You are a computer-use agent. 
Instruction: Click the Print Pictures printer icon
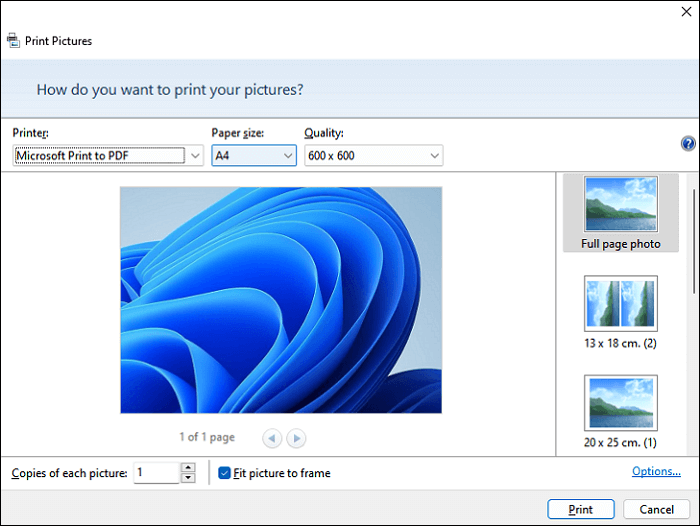click(x=13, y=41)
